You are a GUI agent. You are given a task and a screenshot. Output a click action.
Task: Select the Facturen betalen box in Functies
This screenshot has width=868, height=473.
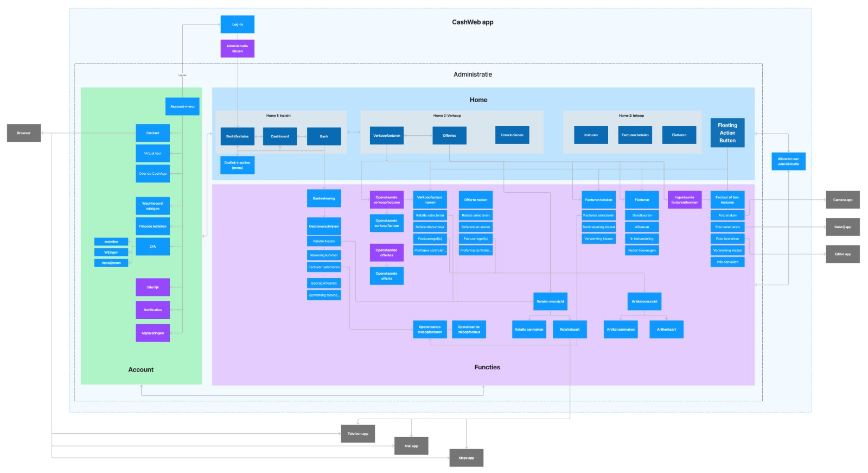(599, 200)
